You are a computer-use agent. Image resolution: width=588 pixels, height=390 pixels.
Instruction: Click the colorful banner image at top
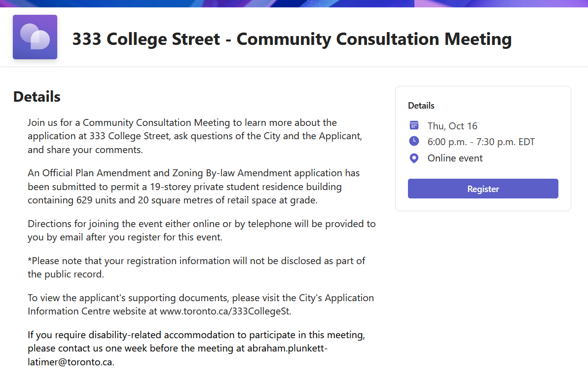[294, 3]
